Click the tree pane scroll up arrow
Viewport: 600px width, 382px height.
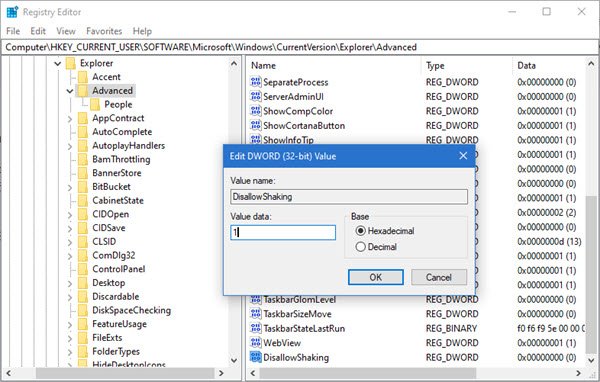pos(234,64)
